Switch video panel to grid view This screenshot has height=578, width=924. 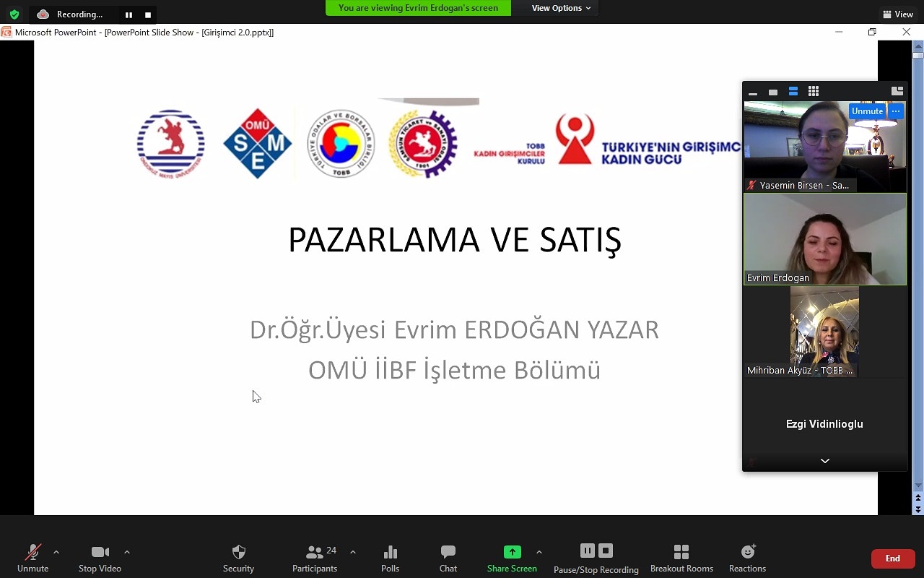coord(814,91)
